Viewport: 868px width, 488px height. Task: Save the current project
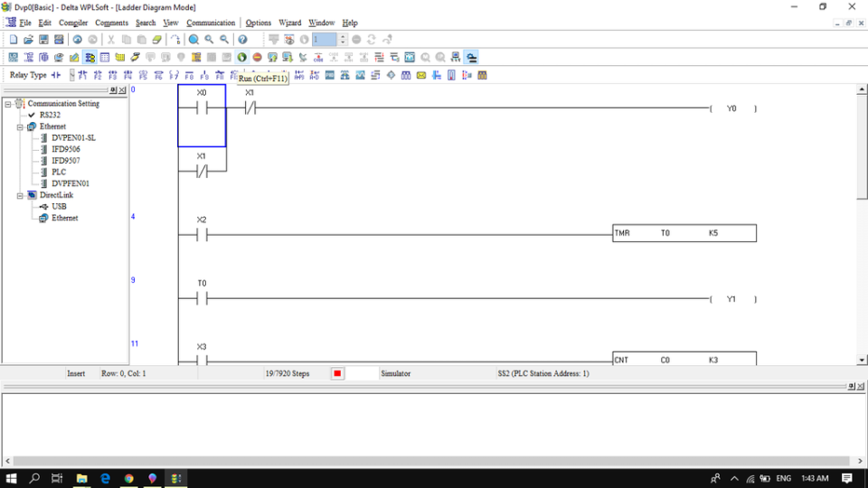coord(43,39)
